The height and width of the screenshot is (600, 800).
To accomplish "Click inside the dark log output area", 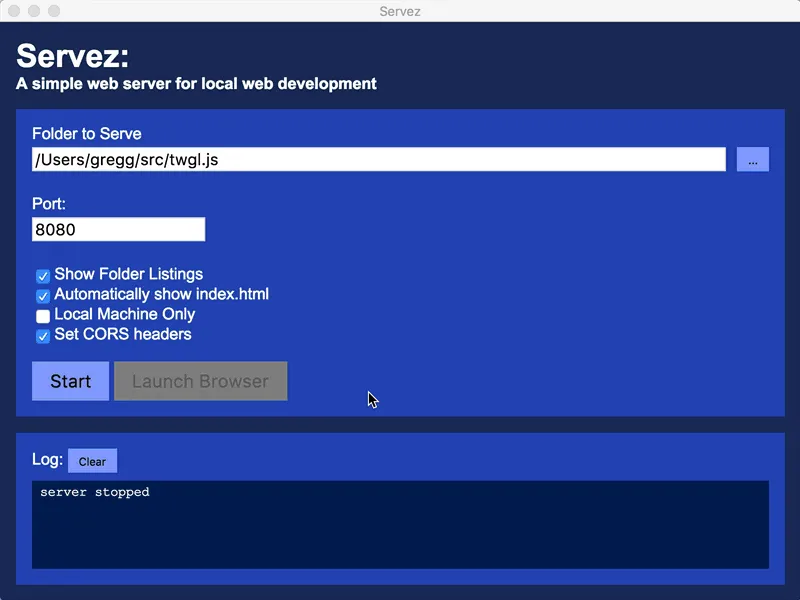I will pyautogui.click(x=400, y=525).
